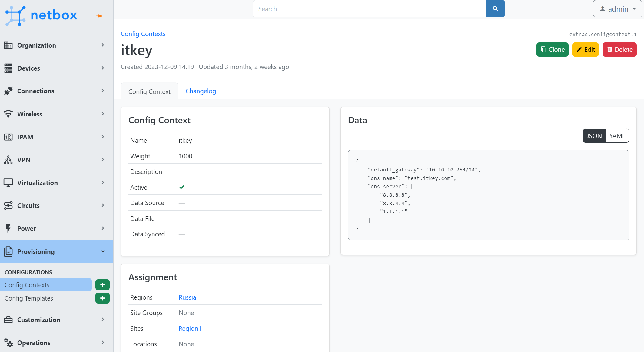The image size is (644, 352).
Task: Click the search magnifier button
Action: [495, 9]
